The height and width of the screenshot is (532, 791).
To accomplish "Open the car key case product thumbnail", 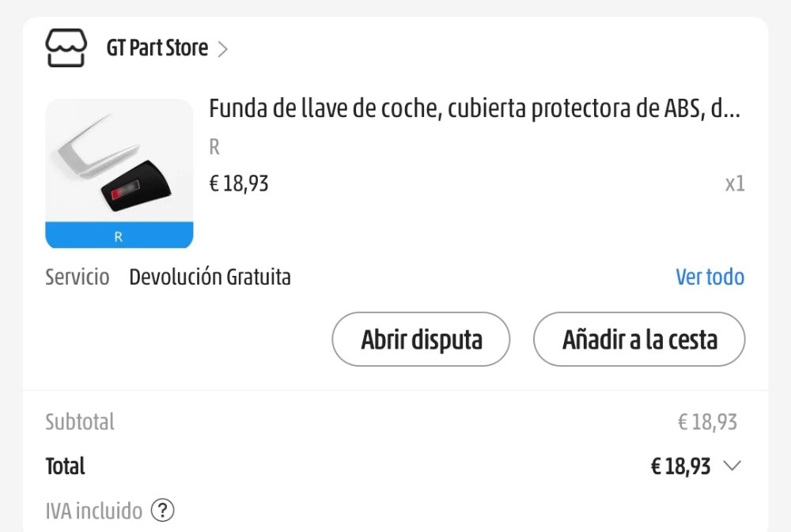I will (x=119, y=173).
